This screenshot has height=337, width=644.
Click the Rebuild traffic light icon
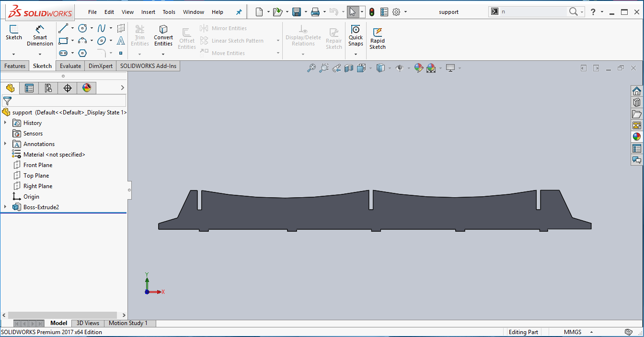pyautogui.click(x=372, y=12)
